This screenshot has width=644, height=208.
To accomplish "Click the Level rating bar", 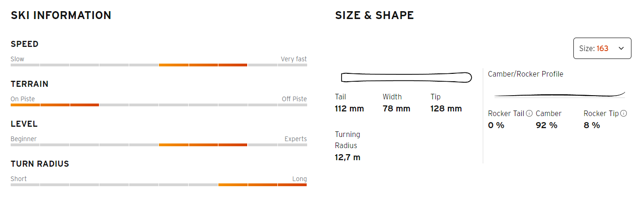I will coord(158,145).
